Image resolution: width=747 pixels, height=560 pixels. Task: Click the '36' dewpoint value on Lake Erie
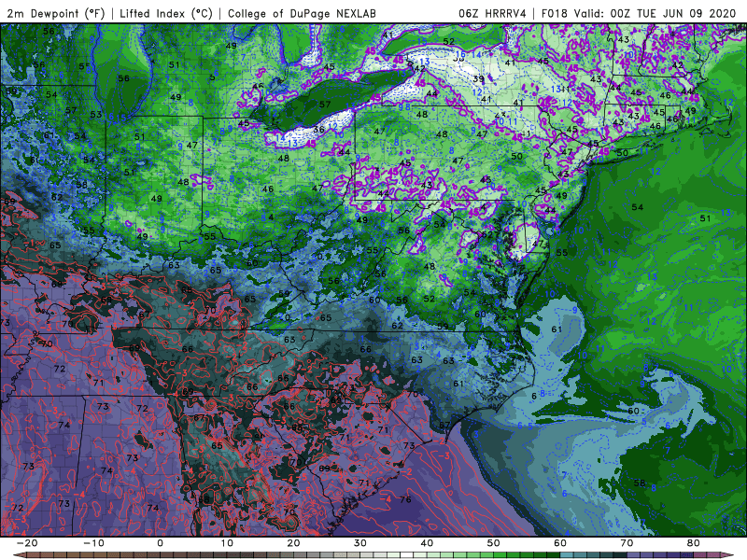[319, 130]
